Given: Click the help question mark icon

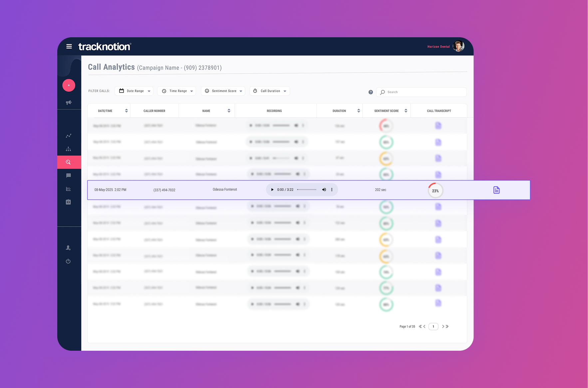Looking at the screenshot, I should pos(371,92).
